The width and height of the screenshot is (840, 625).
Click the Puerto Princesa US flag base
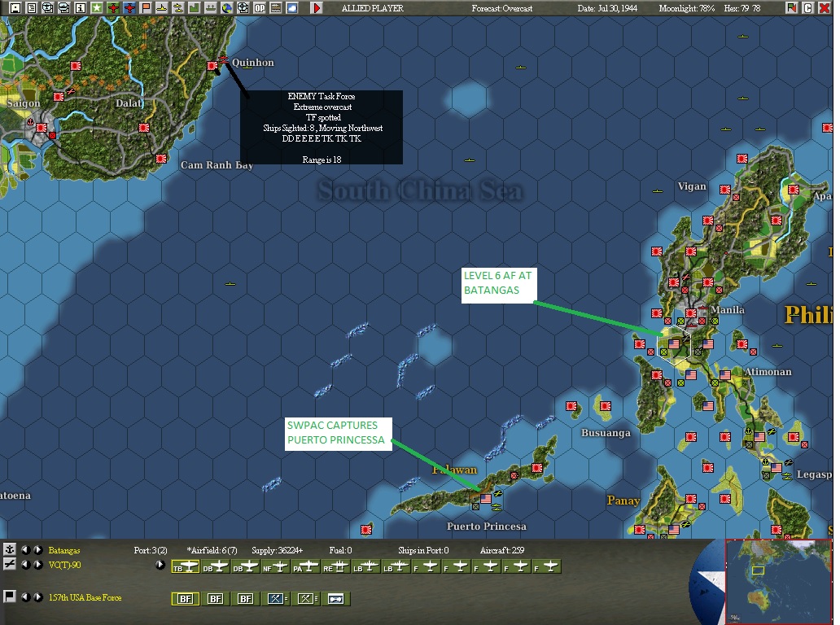[x=486, y=499]
